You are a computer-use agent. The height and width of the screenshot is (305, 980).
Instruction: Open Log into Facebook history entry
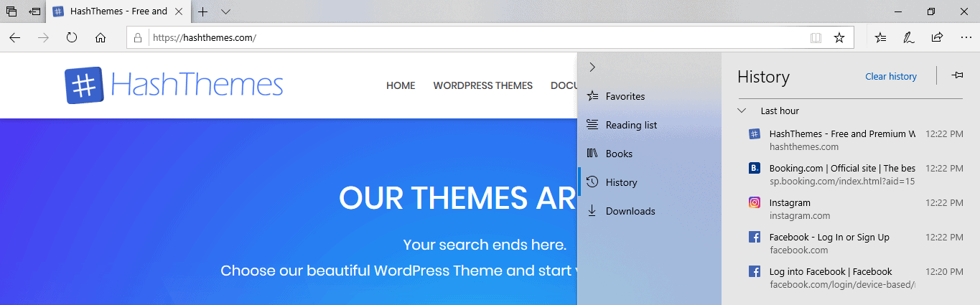[x=851, y=278]
